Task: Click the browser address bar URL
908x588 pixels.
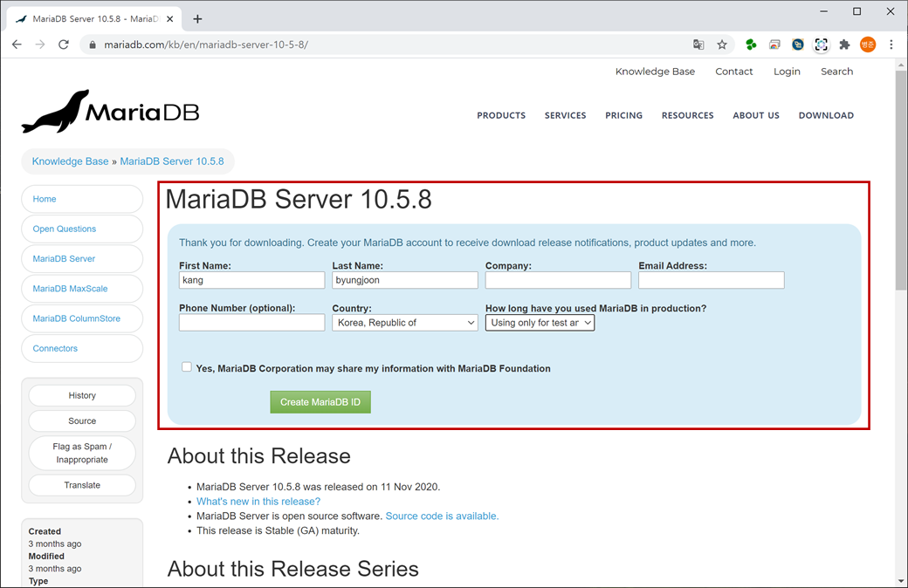Action: pyautogui.click(x=206, y=44)
